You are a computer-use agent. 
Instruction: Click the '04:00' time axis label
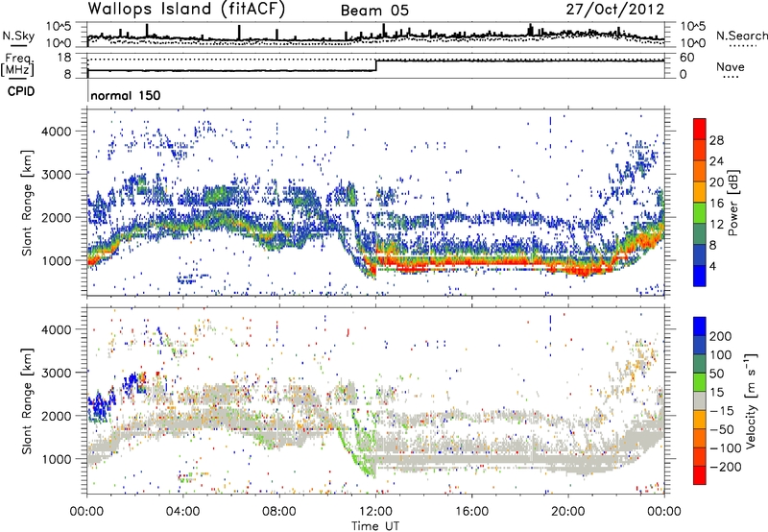[183, 512]
